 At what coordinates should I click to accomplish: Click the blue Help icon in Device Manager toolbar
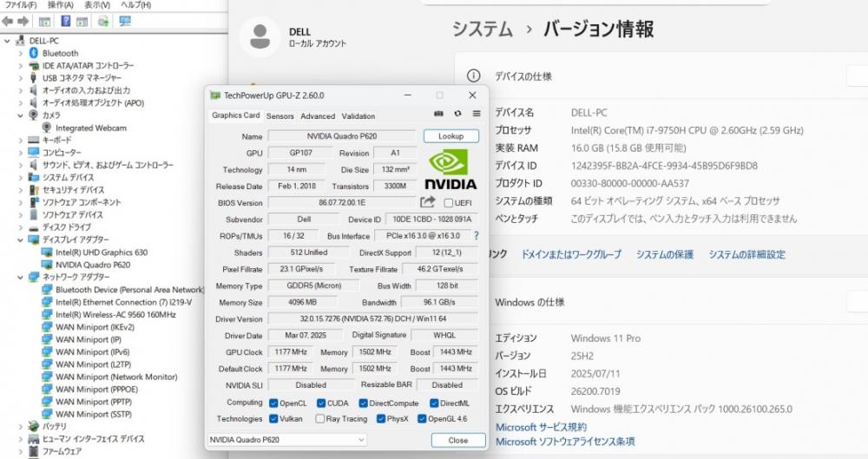pos(65,21)
